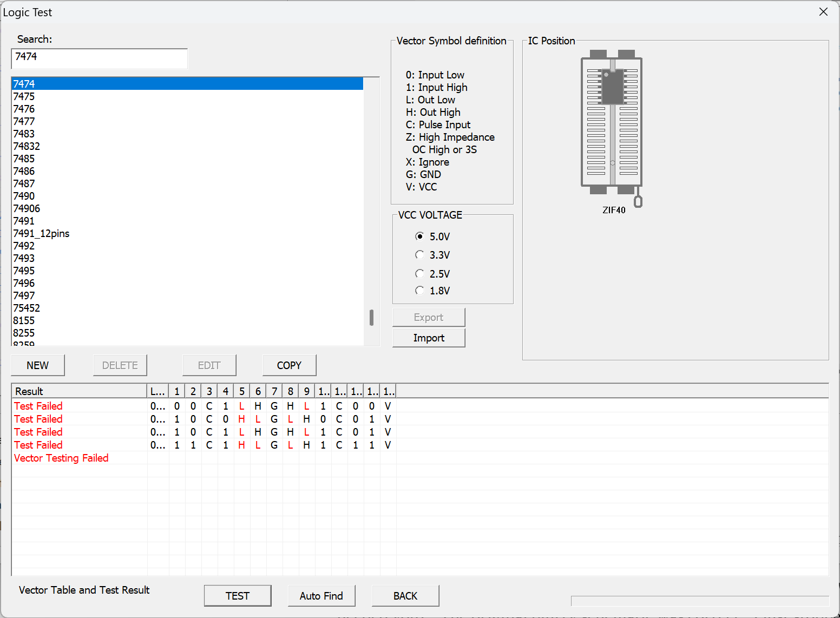Go BACK from the Logic Test window
This screenshot has width=840, height=618.
pyautogui.click(x=405, y=596)
